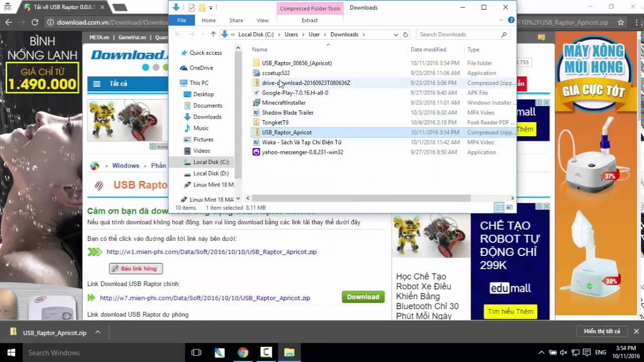Open the w1.mien-phi.com download link

point(211,252)
